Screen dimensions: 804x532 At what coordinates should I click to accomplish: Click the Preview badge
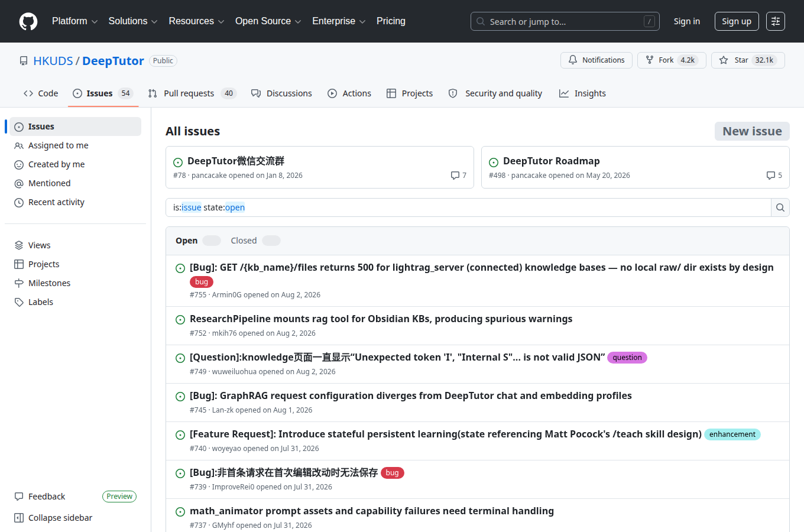click(x=119, y=497)
